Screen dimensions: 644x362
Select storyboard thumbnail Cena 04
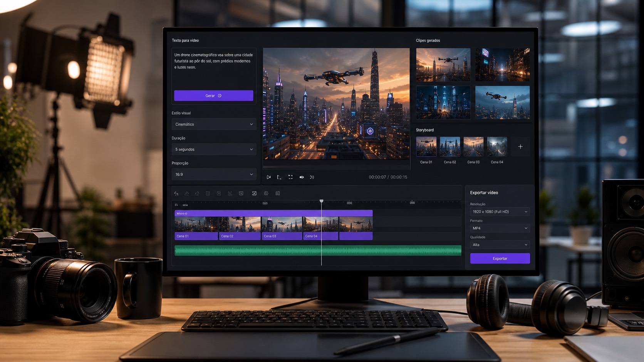(x=497, y=147)
